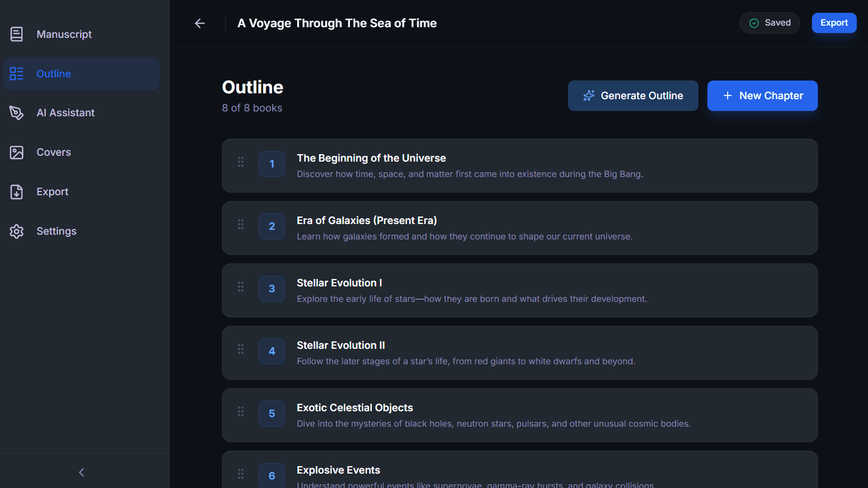Open the Manuscript section in sidebar

click(x=81, y=34)
